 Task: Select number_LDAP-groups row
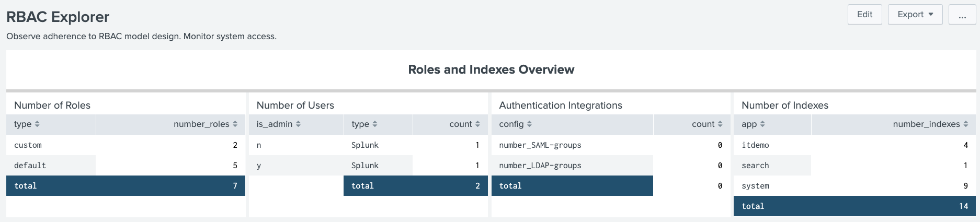[x=611, y=166]
